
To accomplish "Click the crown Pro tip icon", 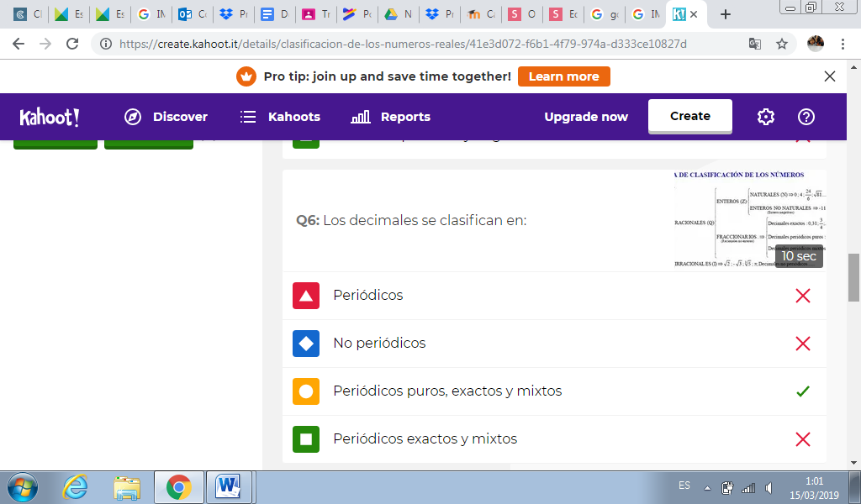I will [246, 76].
